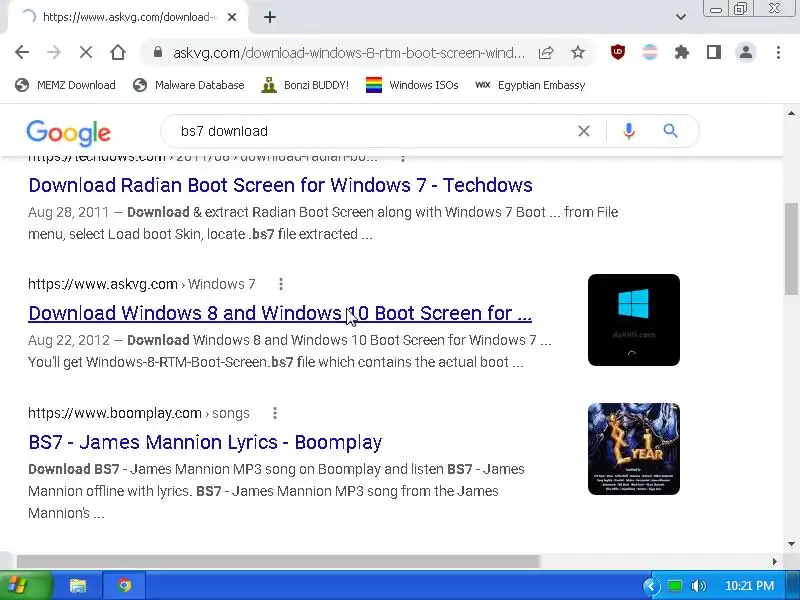Viewport: 800px width, 600px height.
Task: Open the Malware Database bookmark
Action: click(x=188, y=85)
